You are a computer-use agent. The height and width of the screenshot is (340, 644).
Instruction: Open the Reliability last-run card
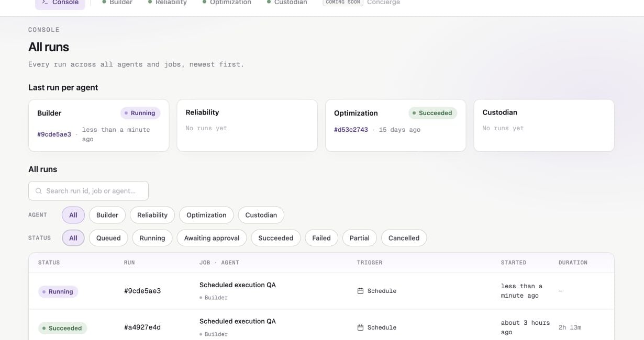click(247, 126)
